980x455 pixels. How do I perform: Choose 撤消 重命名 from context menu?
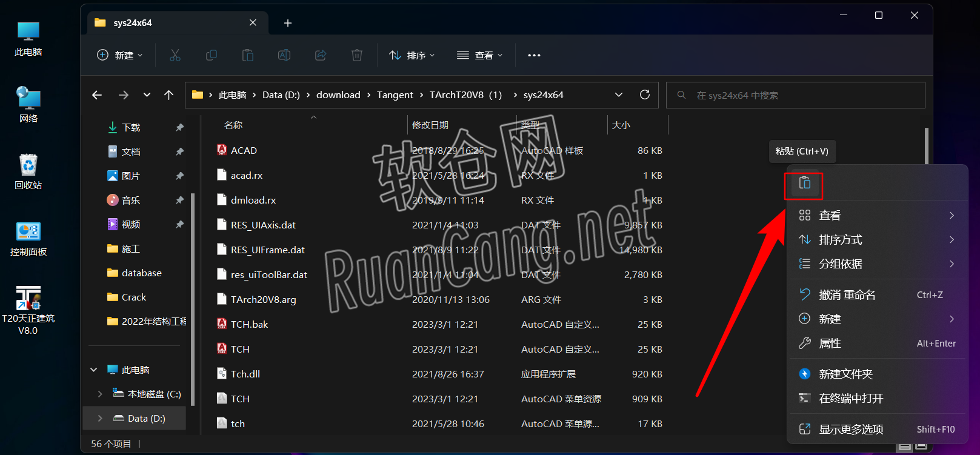[x=877, y=294]
